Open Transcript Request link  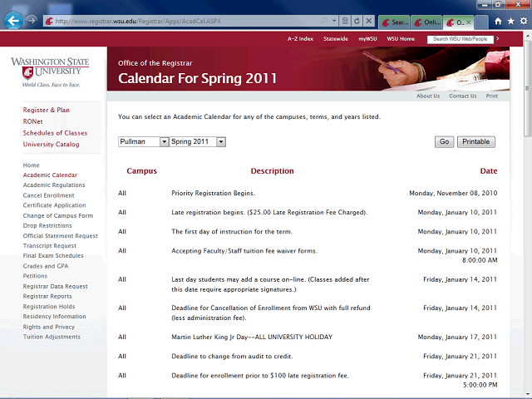coord(50,246)
